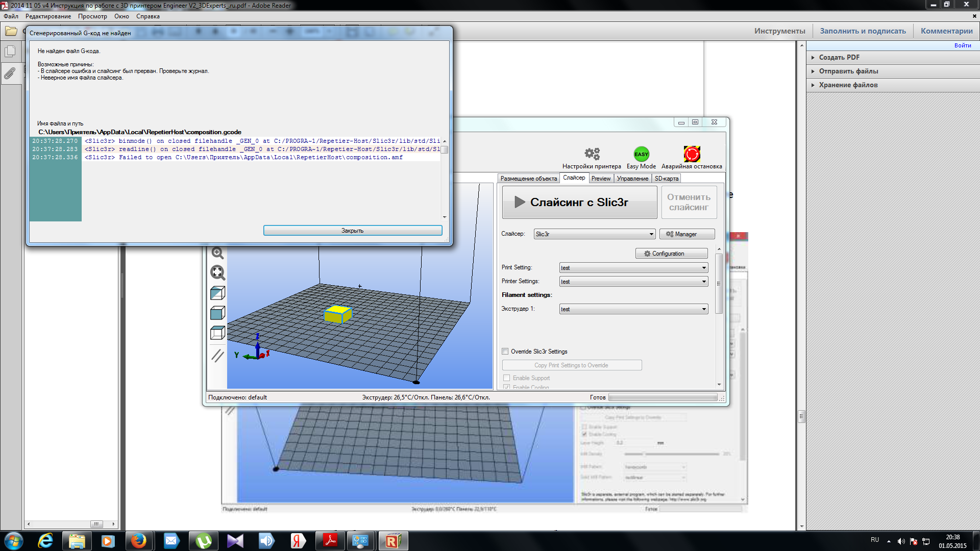980x551 pixels.
Task: Open Internet Explorer from taskbar
Action: [x=45, y=541]
